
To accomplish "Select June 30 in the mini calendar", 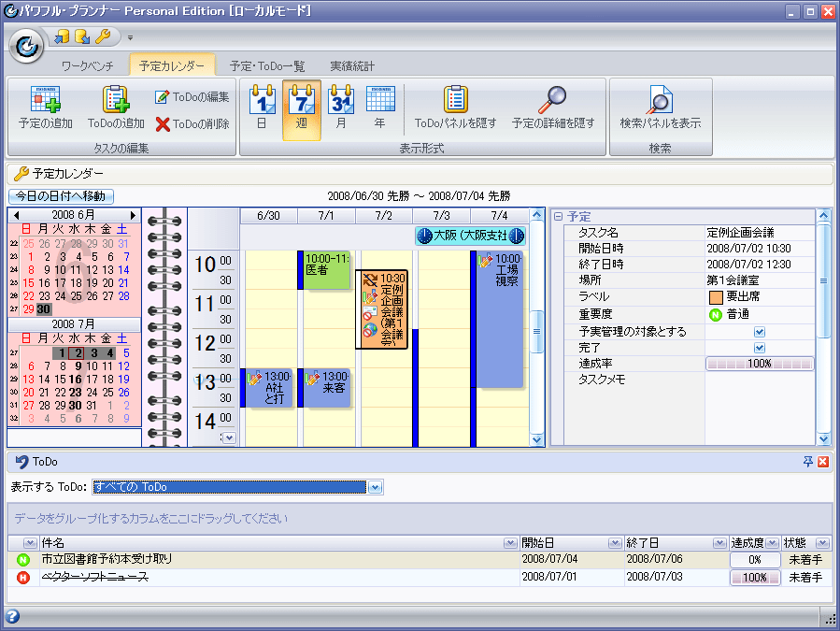I will 44,309.
